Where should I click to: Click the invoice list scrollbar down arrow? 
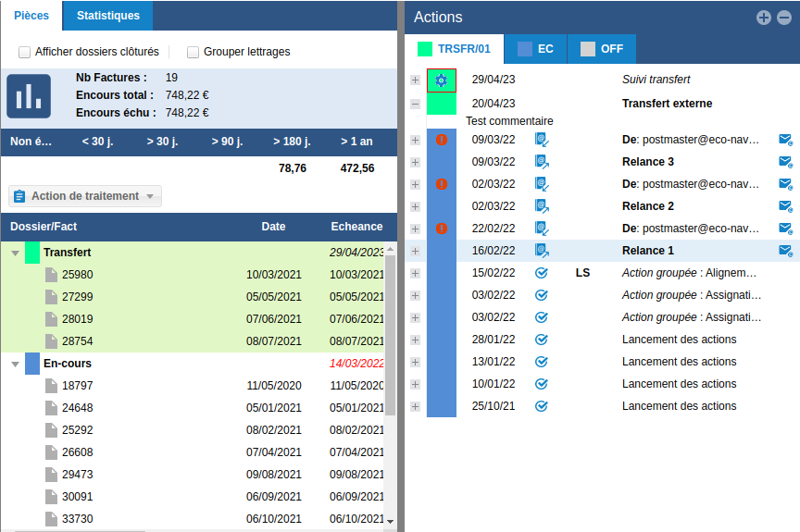pyautogui.click(x=390, y=523)
